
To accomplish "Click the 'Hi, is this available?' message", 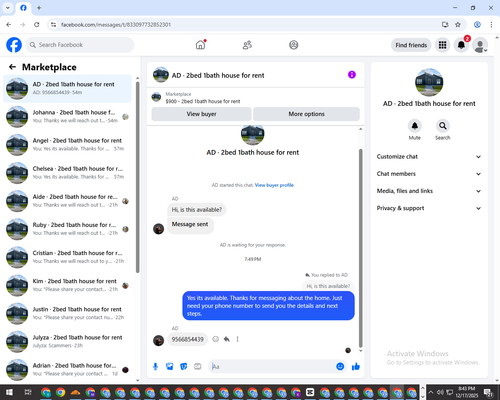I will click(x=197, y=210).
